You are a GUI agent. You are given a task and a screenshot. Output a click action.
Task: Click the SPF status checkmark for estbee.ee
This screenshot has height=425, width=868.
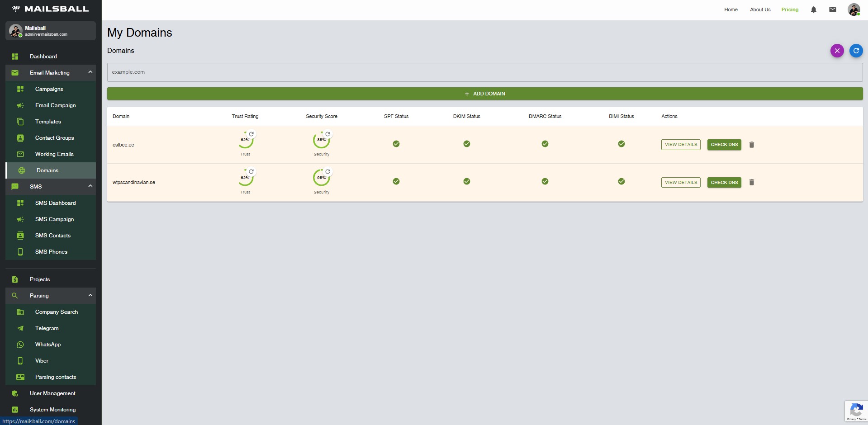(x=396, y=144)
